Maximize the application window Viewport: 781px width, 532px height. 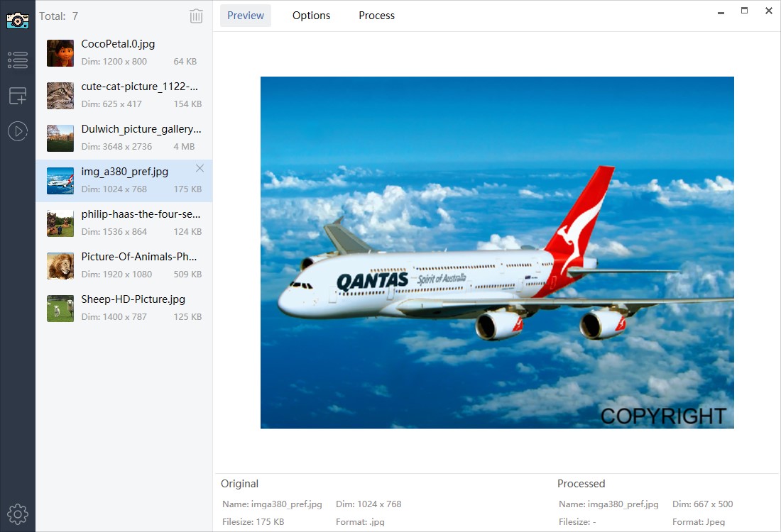click(x=744, y=11)
